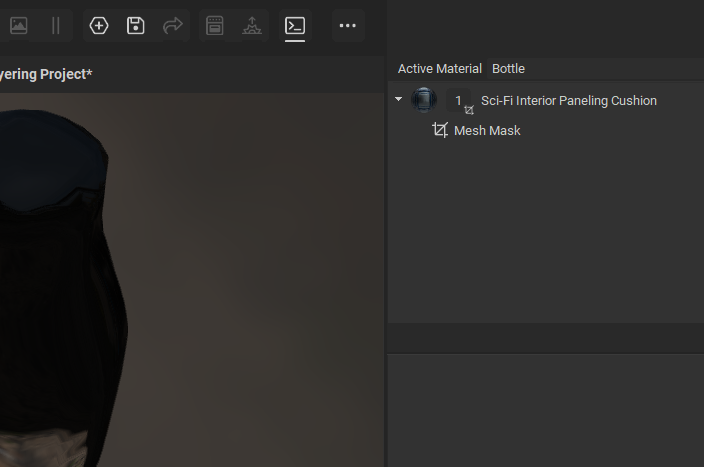This screenshot has width=704, height=467.
Task: Select the Mesh Mask entry label
Action: [x=487, y=131]
